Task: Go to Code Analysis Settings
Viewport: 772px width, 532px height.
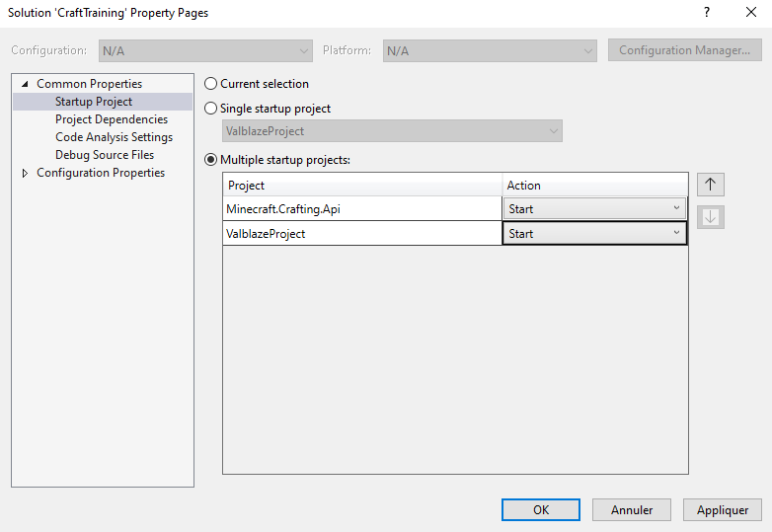Action: [114, 137]
